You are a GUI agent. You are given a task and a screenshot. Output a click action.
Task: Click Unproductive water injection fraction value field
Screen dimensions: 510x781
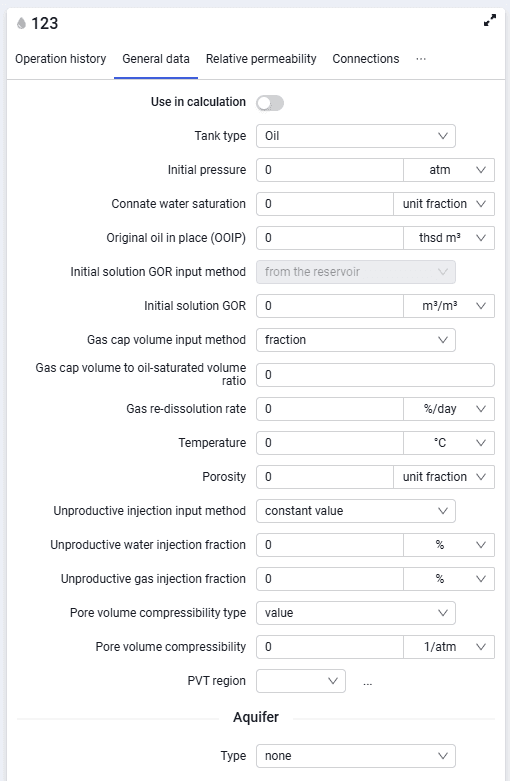(x=330, y=545)
